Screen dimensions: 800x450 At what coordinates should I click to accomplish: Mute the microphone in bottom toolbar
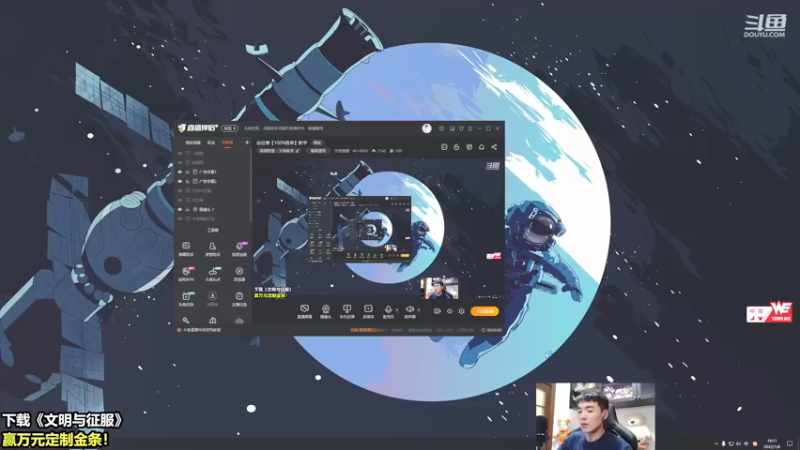pos(388,311)
